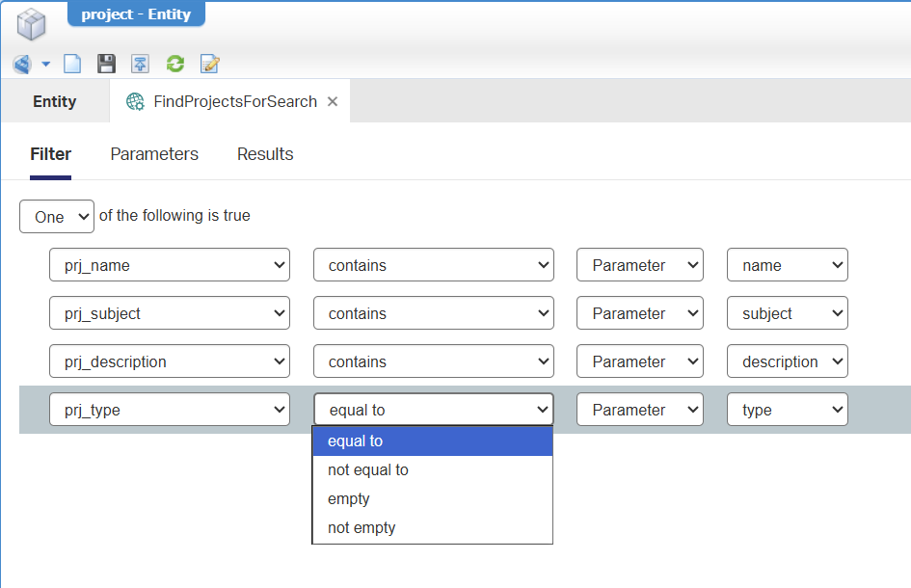
Task: Close the FindProjectsForSearch tab
Action: tap(333, 101)
